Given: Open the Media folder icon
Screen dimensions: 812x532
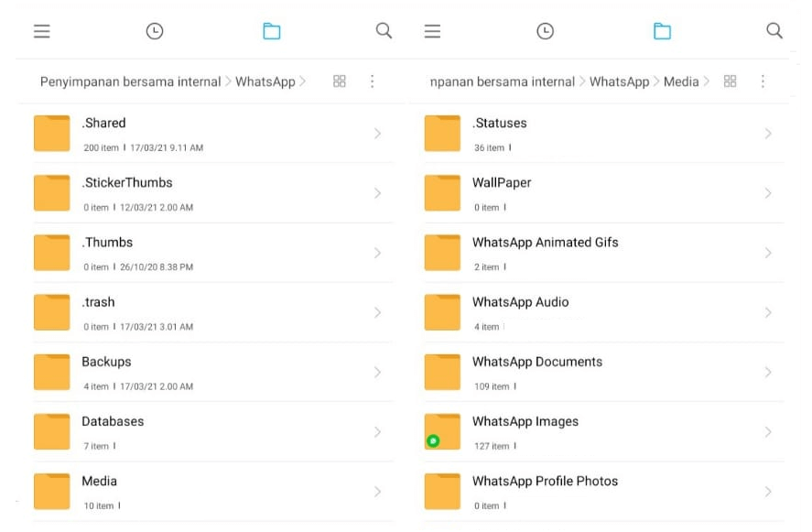Looking at the screenshot, I should click(52, 491).
